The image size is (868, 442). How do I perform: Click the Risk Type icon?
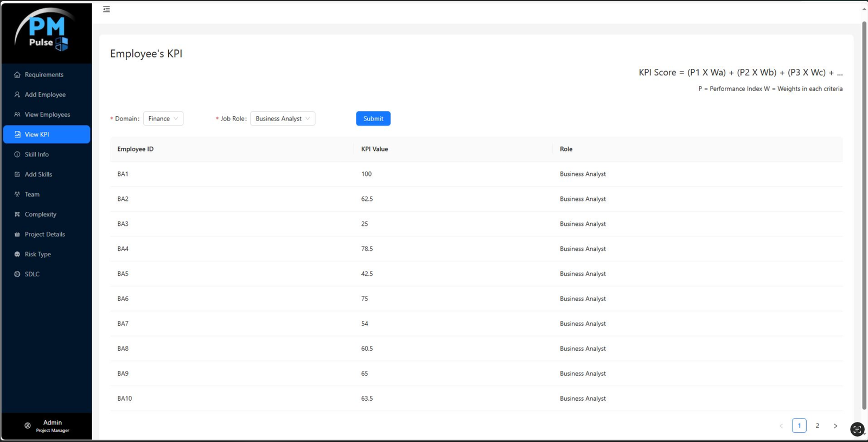17,254
